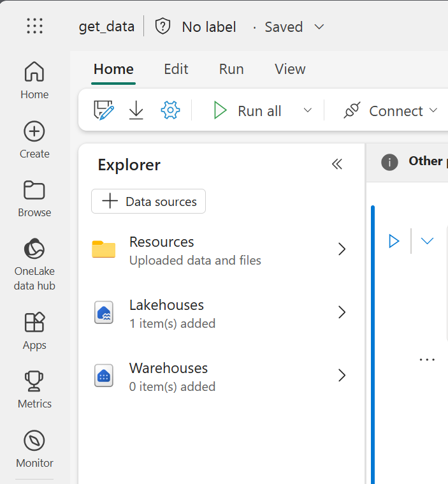This screenshot has height=484, width=448.
Task: Click the No label sensitivity text
Action: (x=209, y=27)
